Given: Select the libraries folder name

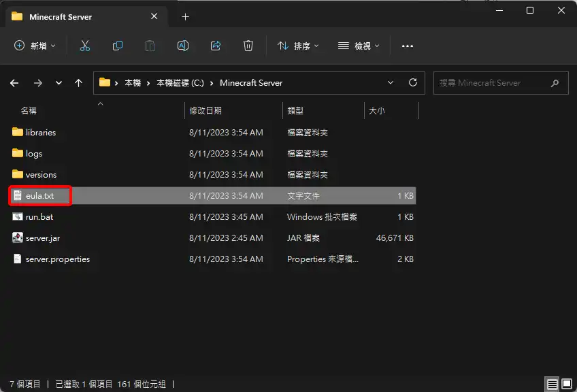Looking at the screenshot, I should tap(41, 133).
